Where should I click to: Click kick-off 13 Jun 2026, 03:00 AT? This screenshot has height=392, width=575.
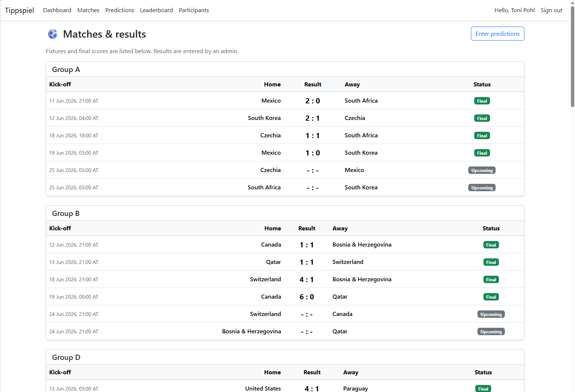coord(74,389)
